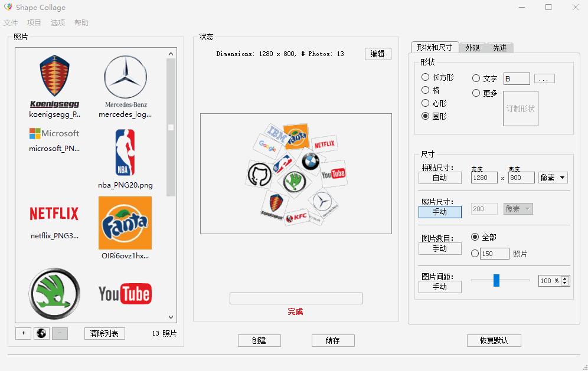Open the 像素 unit dropdown for collage size
This screenshot has height=371, width=588.
pyautogui.click(x=553, y=178)
